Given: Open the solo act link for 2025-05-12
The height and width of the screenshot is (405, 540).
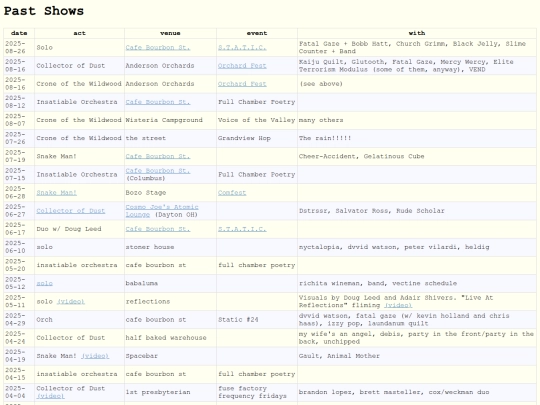Looking at the screenshot, I should point(44,283).
